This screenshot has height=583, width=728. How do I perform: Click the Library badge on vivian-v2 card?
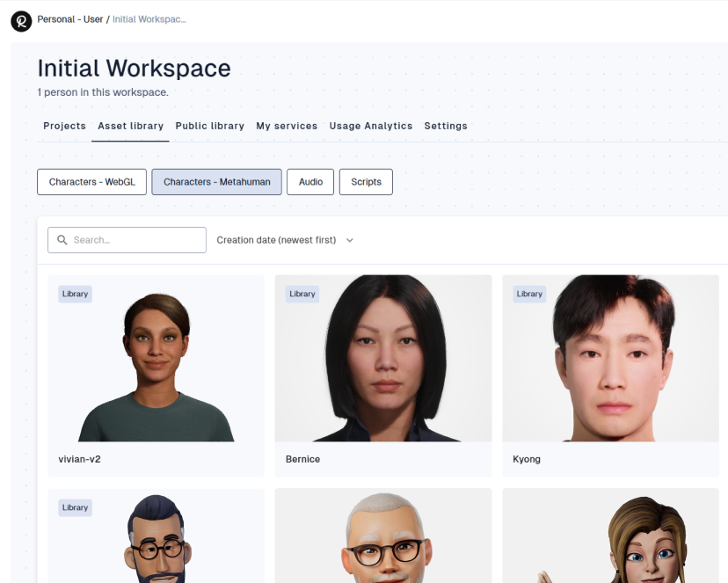coord(76,294)
